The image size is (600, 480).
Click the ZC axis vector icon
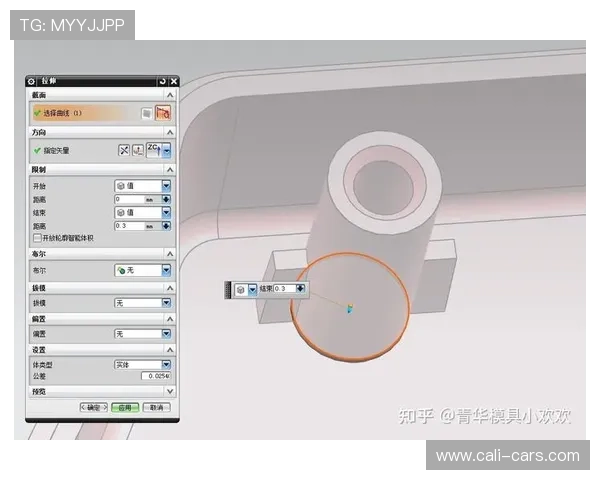pyautogui.click(x=153, y=150)
